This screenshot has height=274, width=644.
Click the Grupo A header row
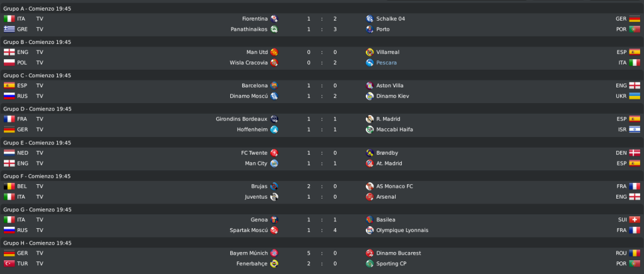point(322,8)
